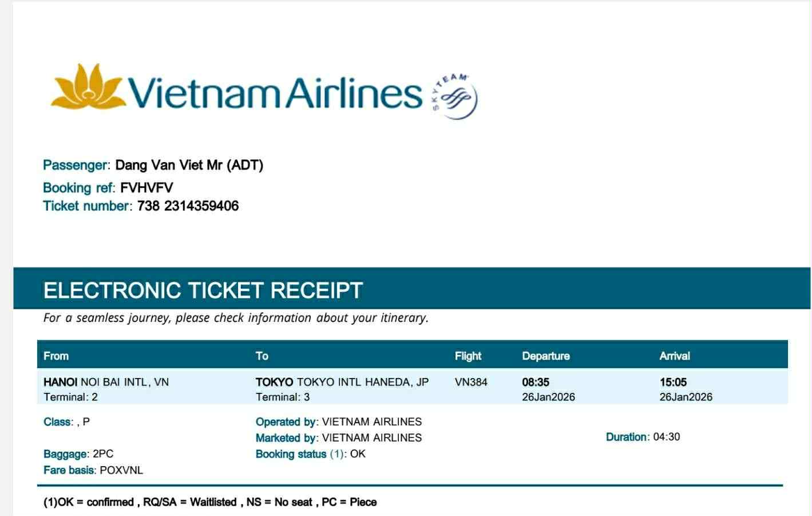The image size is (812, 516).
Task: Click the Booking status OK value
Action: tap(358, 454)
